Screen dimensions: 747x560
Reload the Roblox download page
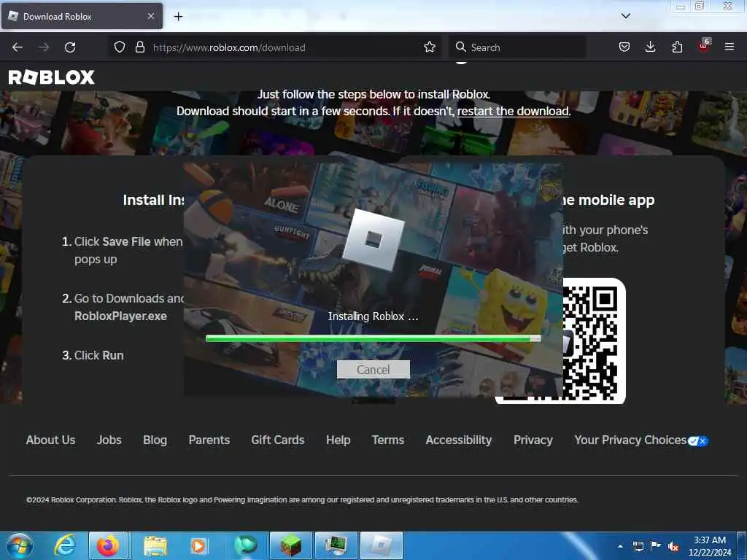click(x=70, y=47)
